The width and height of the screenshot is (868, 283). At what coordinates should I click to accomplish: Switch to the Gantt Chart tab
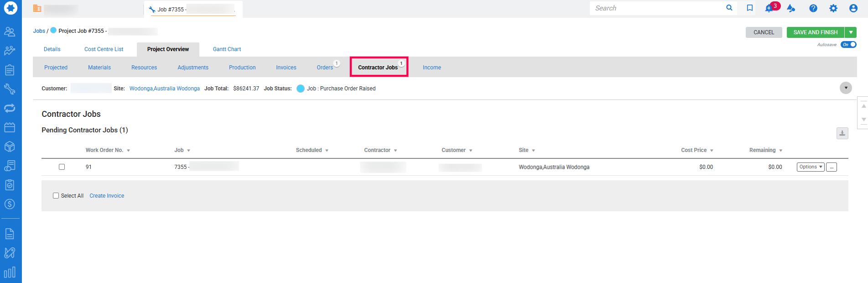pyautogui.click(x=227, y=49)
